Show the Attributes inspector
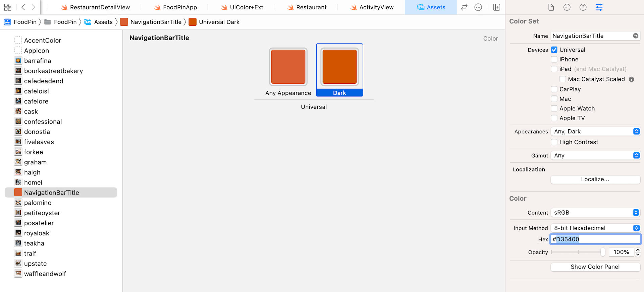The width and height of the screenshot is (644, 292). pyautogui.click(x=599, y=7)
